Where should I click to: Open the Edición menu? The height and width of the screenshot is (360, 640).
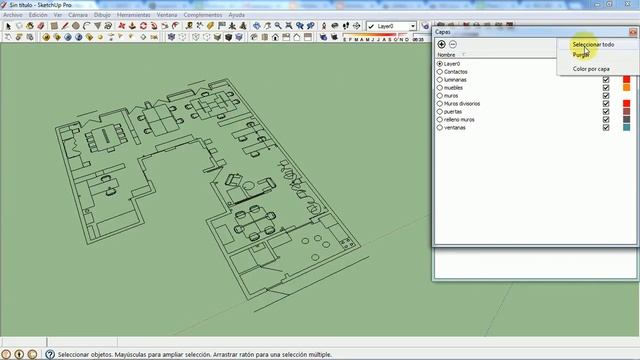pos(38,15)
